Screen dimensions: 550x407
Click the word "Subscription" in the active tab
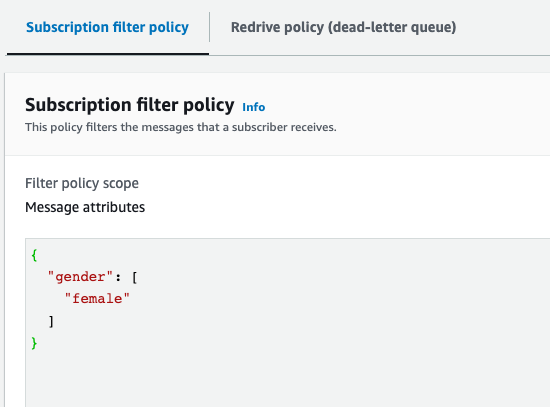pyautogui.click(x=67, y=27)
